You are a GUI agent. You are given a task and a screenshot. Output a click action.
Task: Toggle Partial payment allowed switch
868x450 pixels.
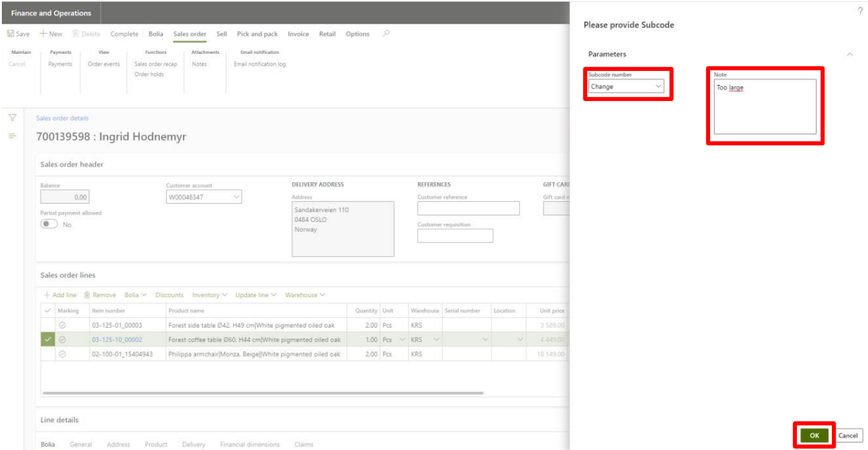(49, 224)
